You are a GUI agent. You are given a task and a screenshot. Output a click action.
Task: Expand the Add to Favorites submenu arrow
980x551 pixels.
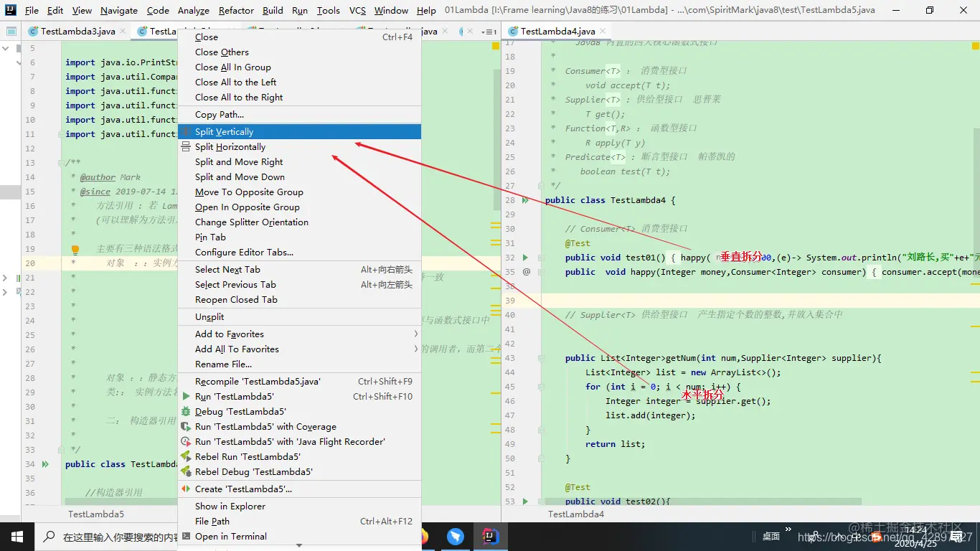[415, 334]
